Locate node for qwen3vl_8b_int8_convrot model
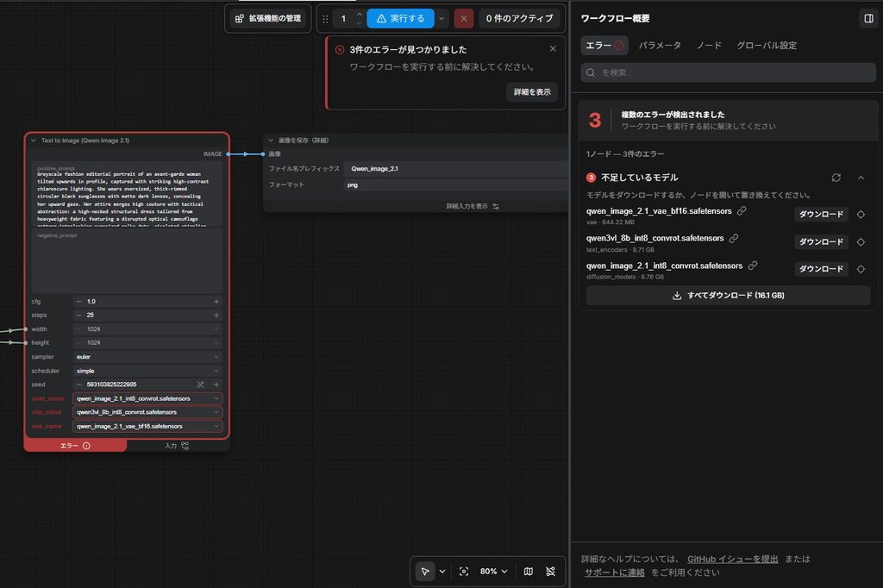This screenshot has height=588, width=883. tap(861, 241)
